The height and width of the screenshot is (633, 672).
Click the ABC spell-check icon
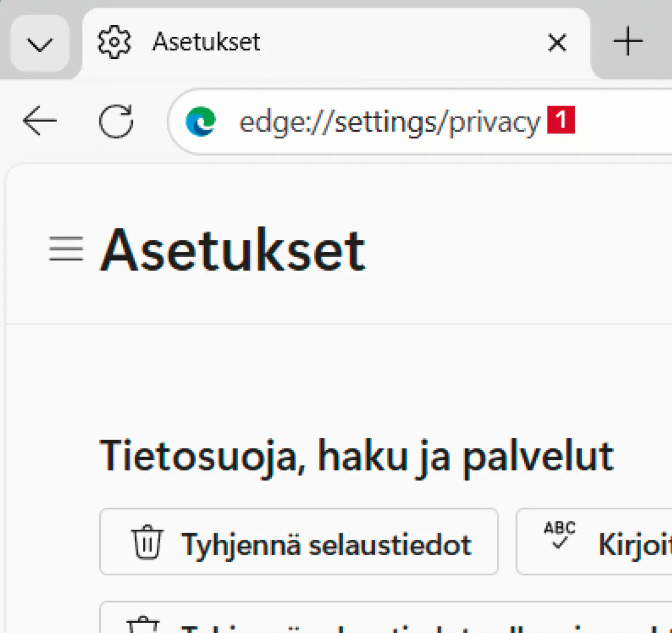[x=559, y=534]
